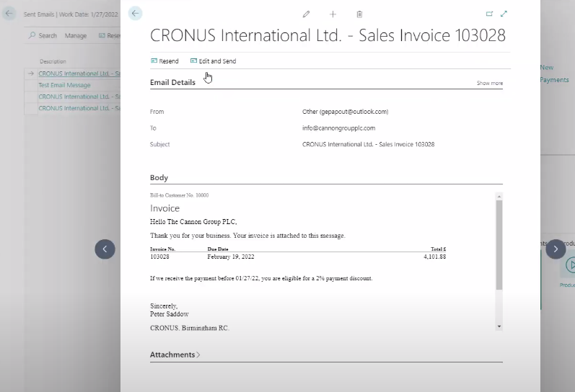Click the New link in the background page
Screen dimensions: 575x392
(x=546, y=68)
